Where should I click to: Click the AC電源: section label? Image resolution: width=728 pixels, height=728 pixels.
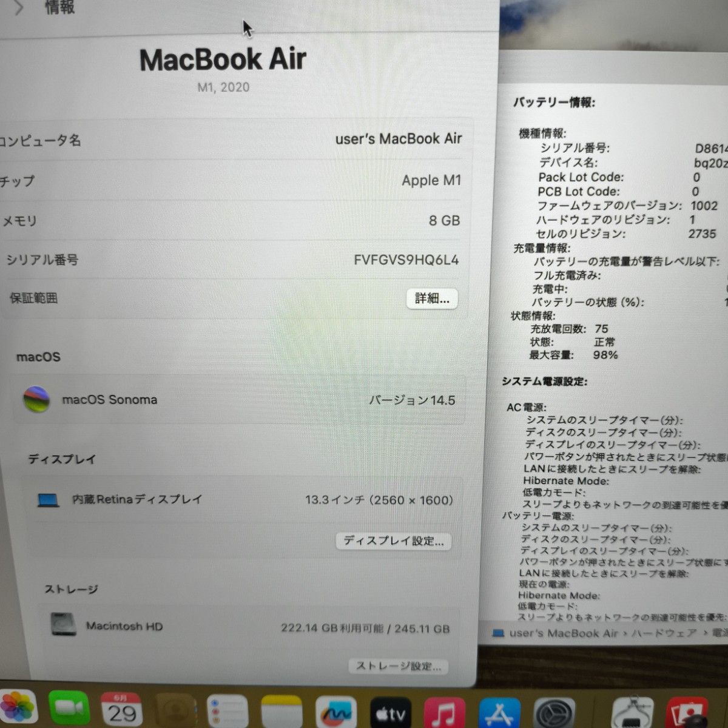[x=527, y=407]
